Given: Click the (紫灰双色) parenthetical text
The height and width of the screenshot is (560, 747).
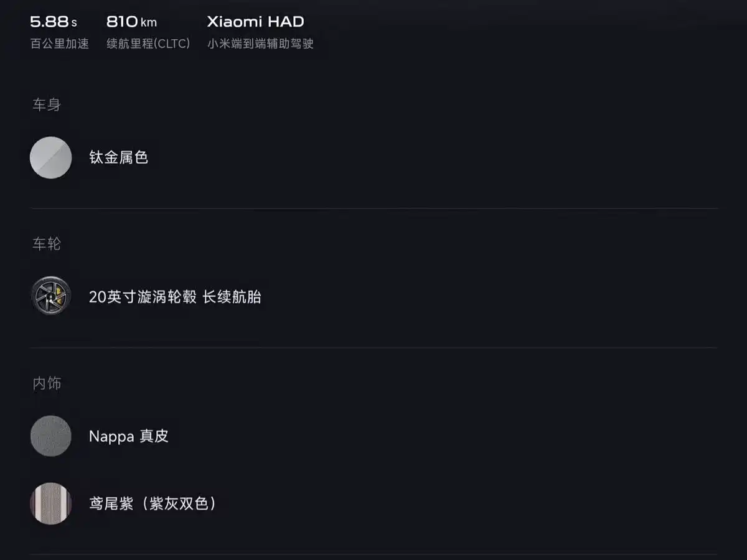Looking at the screenshot, I should 179,503.
